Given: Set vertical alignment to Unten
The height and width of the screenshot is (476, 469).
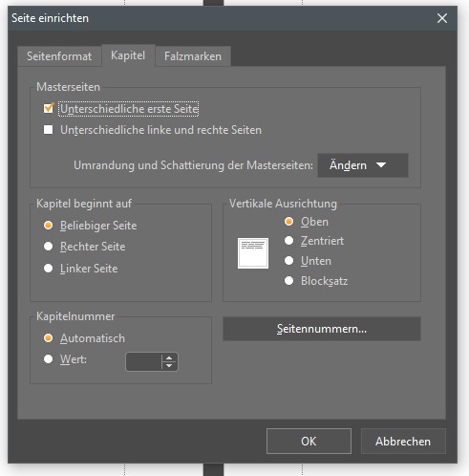Looking at the screenshot, I should 288,261.
